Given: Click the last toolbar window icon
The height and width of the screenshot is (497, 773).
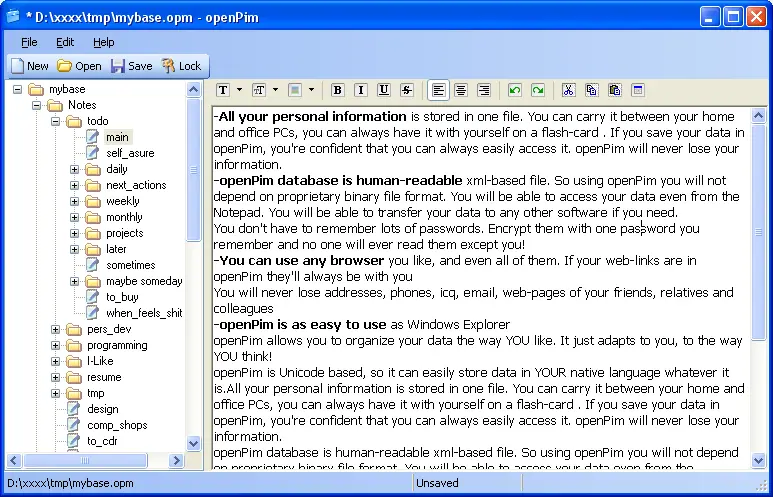Looking at the screenshot, I should click(x=638, y=90).
